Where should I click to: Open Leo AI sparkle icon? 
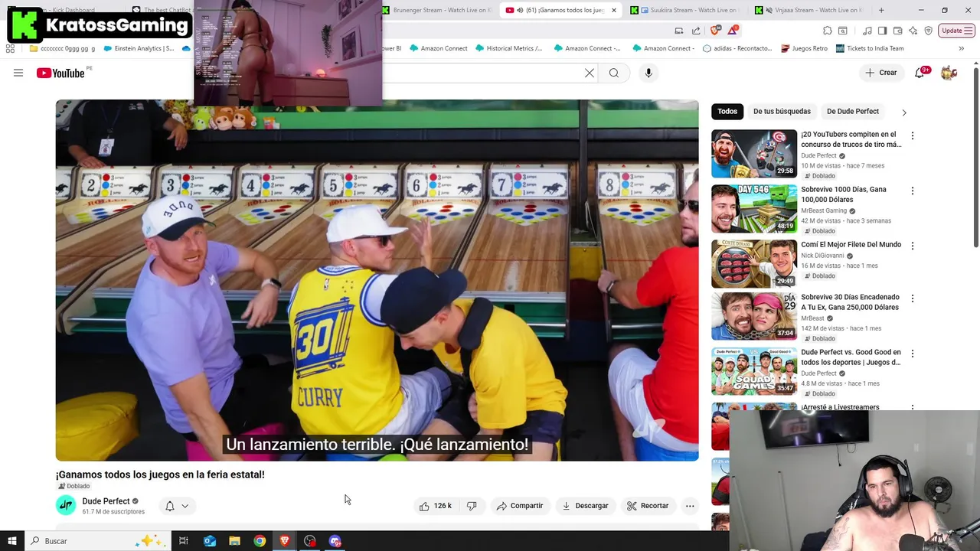pyautogui.click(x=913, y=31)
